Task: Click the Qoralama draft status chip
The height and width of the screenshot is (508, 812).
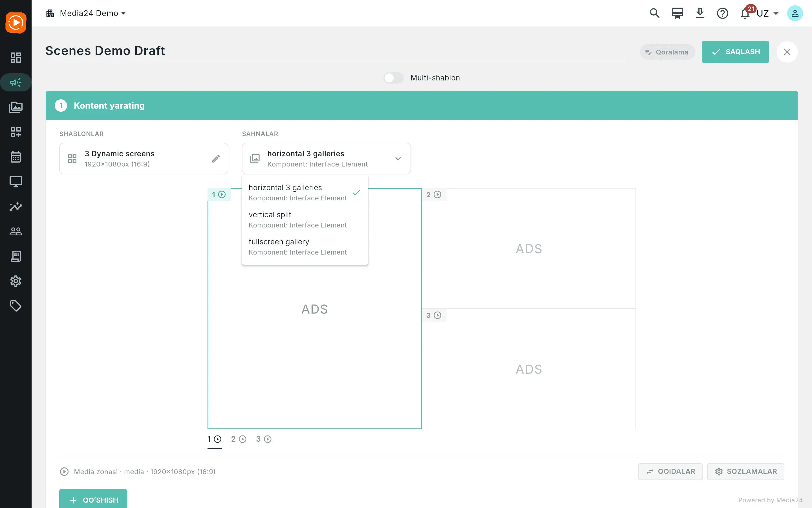Action: pos(667,52)
